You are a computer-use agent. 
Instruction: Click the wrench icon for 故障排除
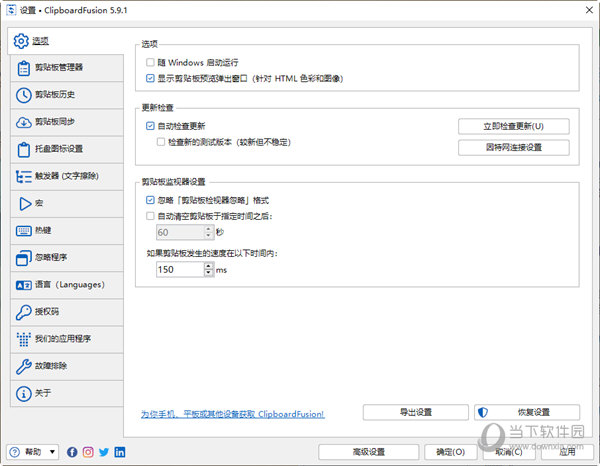coord(23,367)
